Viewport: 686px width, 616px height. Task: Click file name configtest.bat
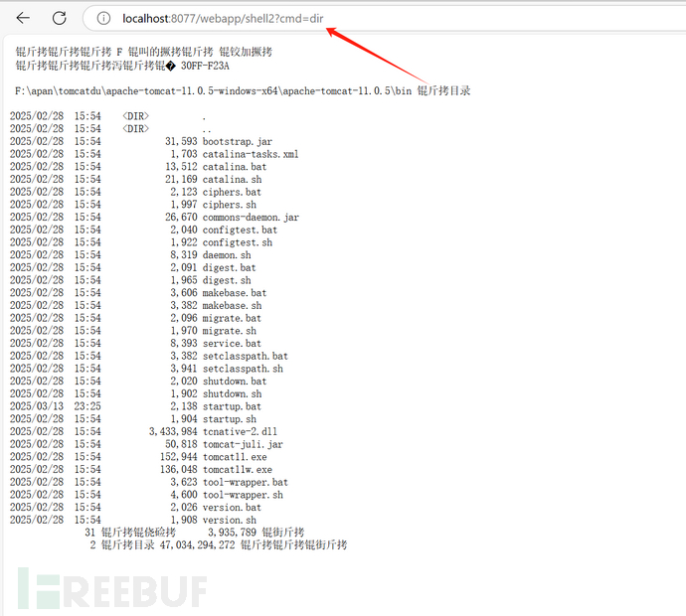[240, 230]
